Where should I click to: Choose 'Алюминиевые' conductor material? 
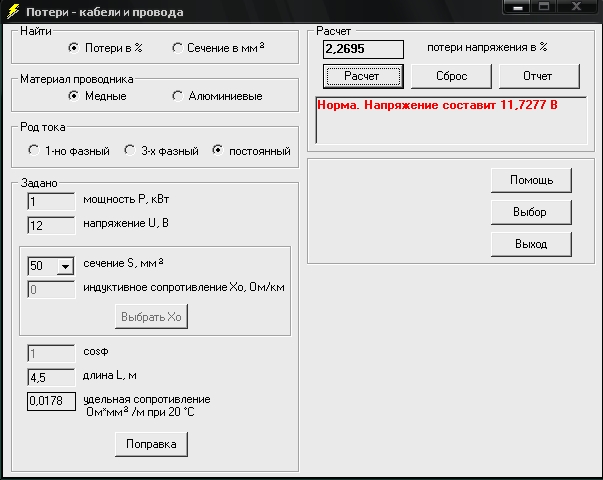coord(177,96)
